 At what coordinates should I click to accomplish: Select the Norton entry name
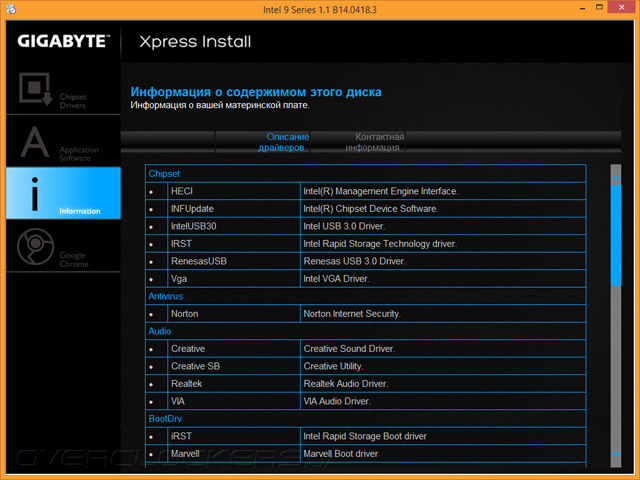click(x=184, y=314)
